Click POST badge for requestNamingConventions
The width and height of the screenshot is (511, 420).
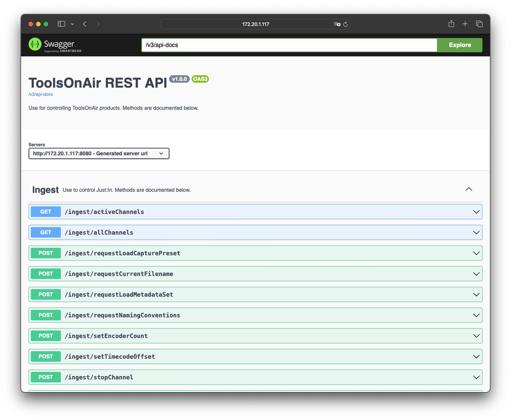click(46, 315)
